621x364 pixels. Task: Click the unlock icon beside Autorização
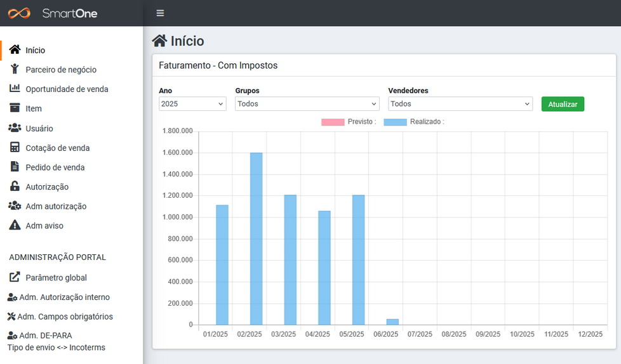coord(15,186)
